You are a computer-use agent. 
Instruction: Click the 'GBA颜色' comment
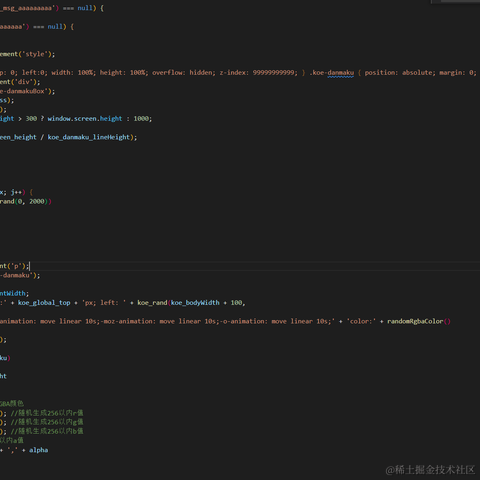[x=12, y=404]
